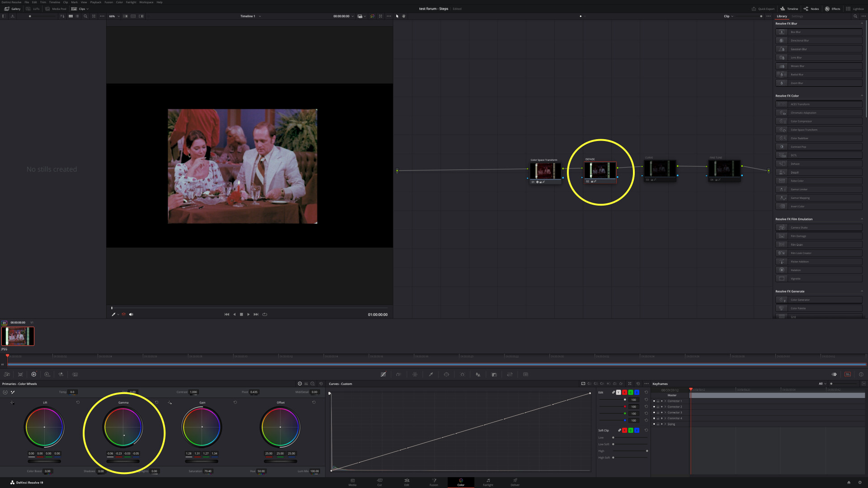Open the Curves palette icon
The width and height of the screenshot is (868, 488).
(383, 374)
